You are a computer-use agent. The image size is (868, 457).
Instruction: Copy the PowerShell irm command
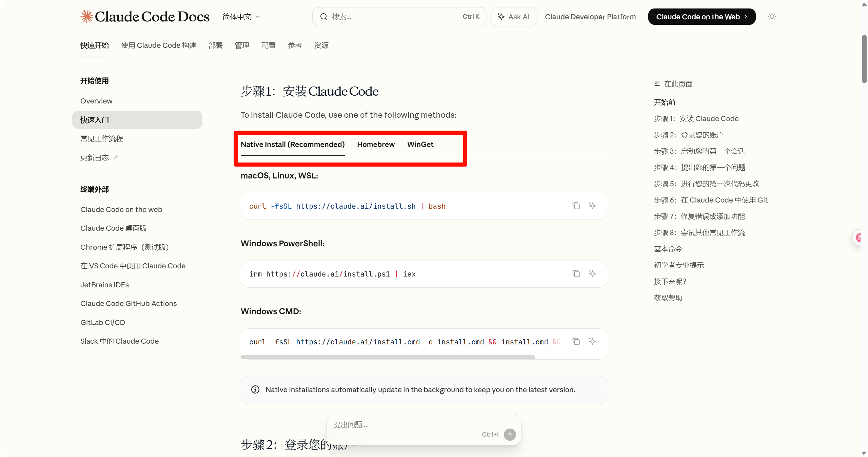coord(576,273)
